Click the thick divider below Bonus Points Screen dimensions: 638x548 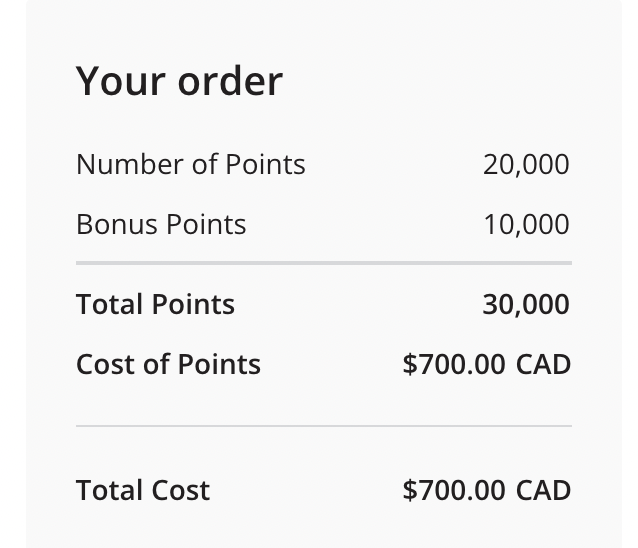pos(324,263)
